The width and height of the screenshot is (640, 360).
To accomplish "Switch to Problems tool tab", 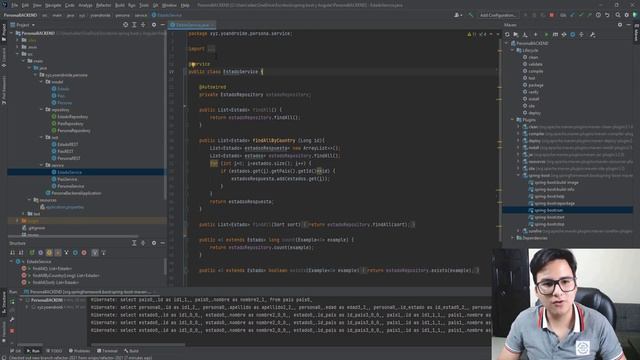I will [79, 351].
